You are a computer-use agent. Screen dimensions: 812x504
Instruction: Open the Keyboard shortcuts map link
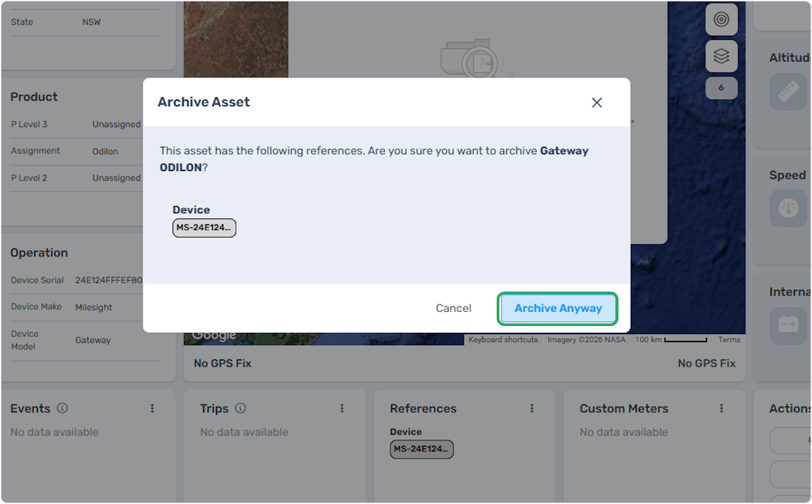pyautogui.click(x=503, y=340)
